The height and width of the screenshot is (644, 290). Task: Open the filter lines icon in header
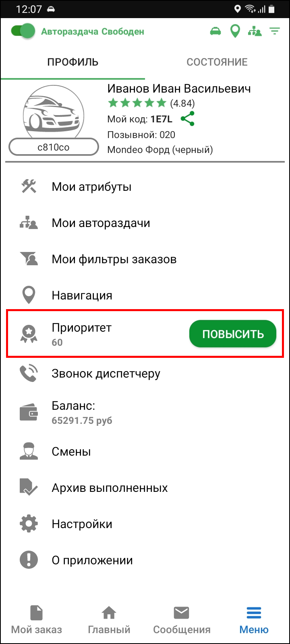coord(275,31)
